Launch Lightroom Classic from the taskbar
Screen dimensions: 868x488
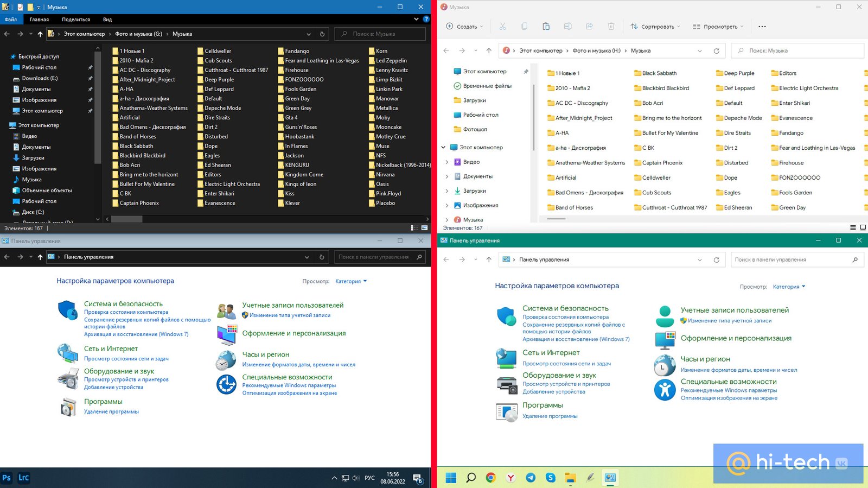click(x=23, y=478)
